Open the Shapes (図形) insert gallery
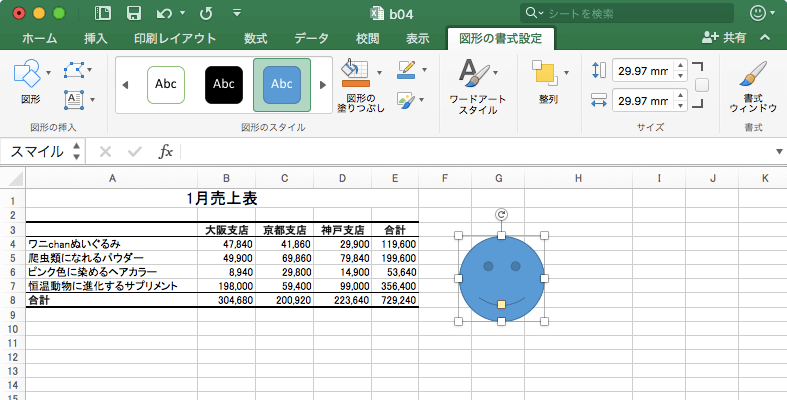 click(x=31, y=81)
